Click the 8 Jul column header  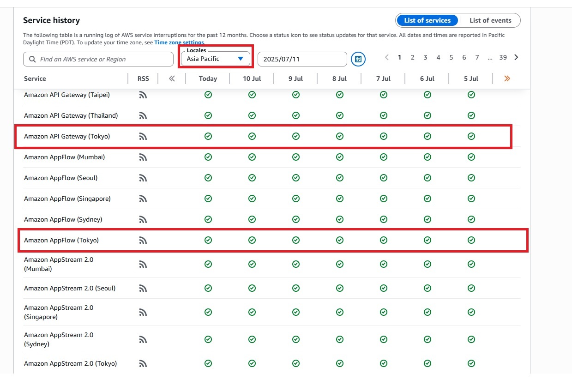[x=340, y=78]
